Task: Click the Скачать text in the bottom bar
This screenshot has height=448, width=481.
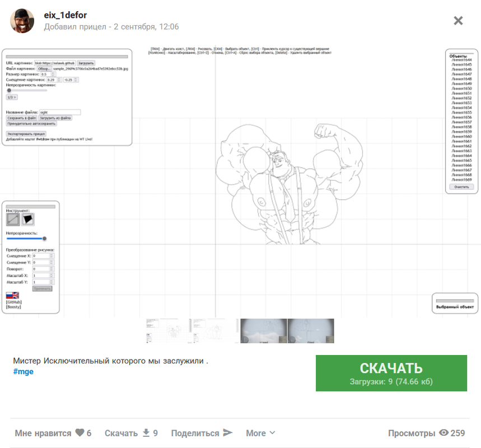Action: point(121,433)
